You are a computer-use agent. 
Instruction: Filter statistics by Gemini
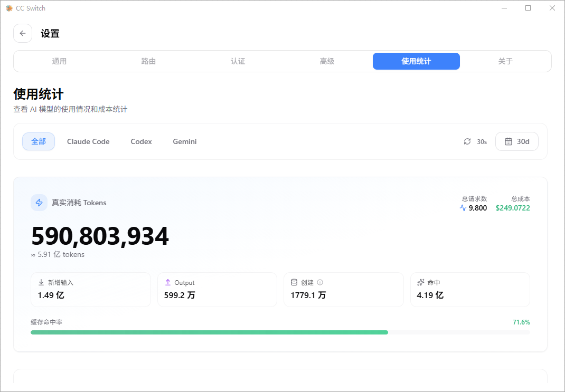(185, 141)
